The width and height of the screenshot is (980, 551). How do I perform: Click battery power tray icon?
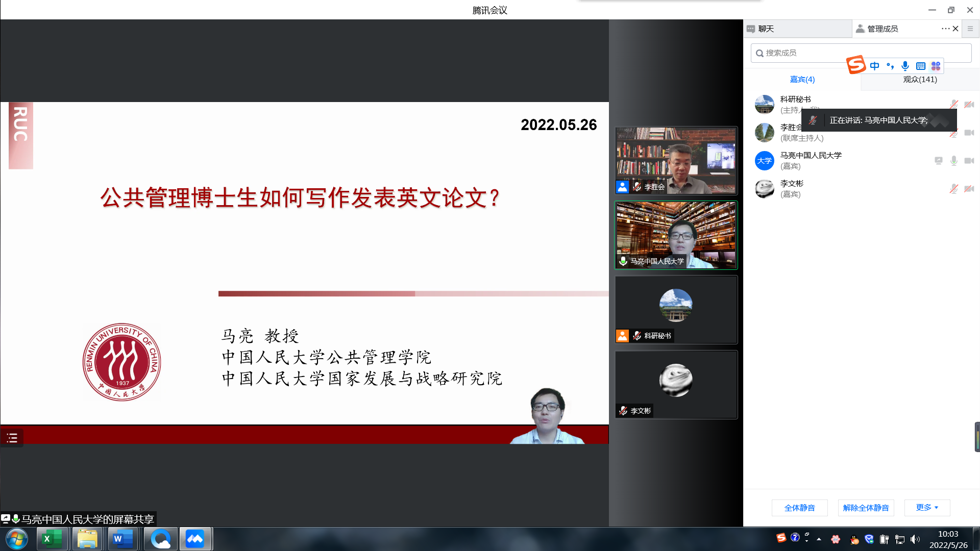coord(884,539)
